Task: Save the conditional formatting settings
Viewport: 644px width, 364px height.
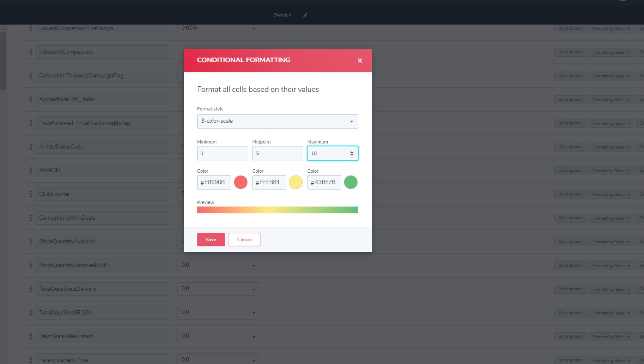Action: [x=211, y=240]
